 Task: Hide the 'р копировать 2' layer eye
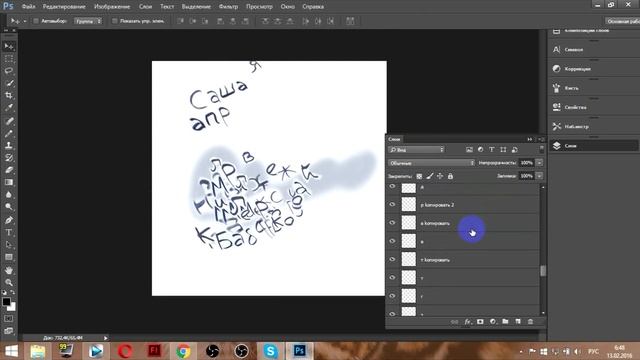click(392, 204)
